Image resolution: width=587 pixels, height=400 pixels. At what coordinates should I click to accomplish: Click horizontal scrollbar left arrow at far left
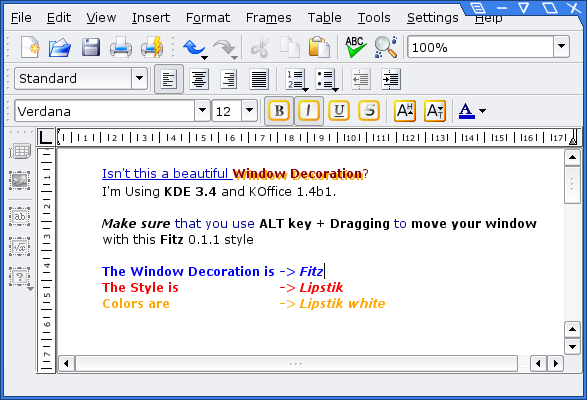pyautogui.click(x=66, y=363)
